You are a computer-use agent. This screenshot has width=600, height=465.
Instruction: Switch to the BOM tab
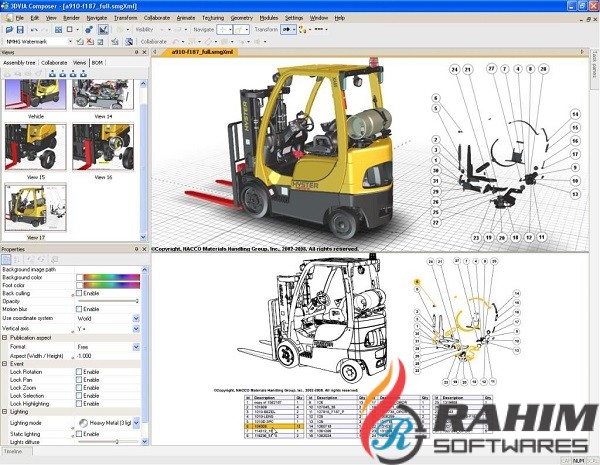[x=97, y=62]
